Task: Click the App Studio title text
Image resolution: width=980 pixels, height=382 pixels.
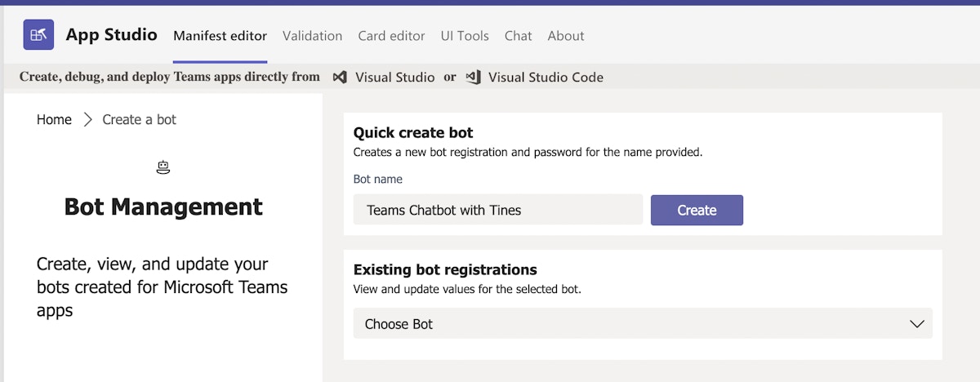Action: click(x=111, y=34)
